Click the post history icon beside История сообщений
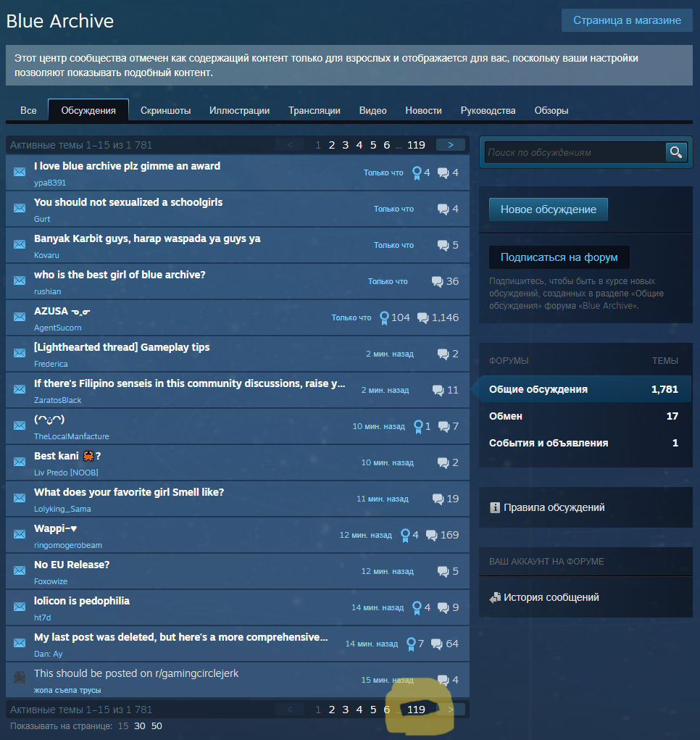Screen dimensions: 700x740 pos(495,597)
